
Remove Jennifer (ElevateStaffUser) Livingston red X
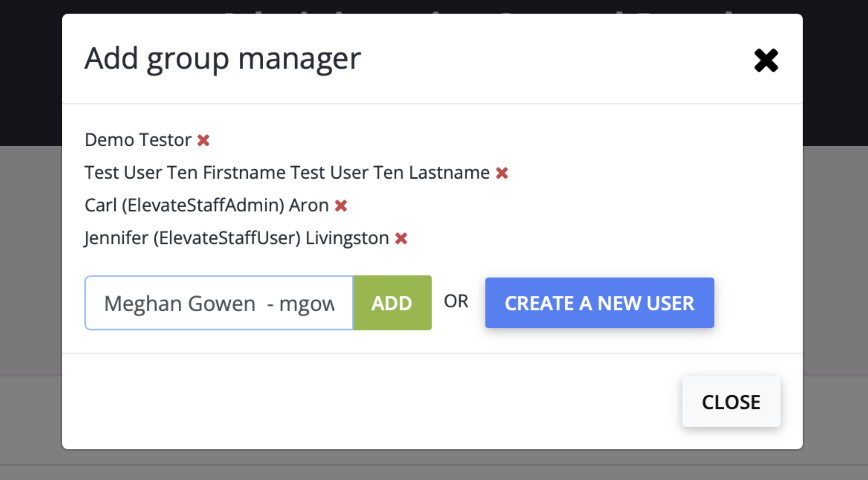pyautogui.click(x=401, y=238)
